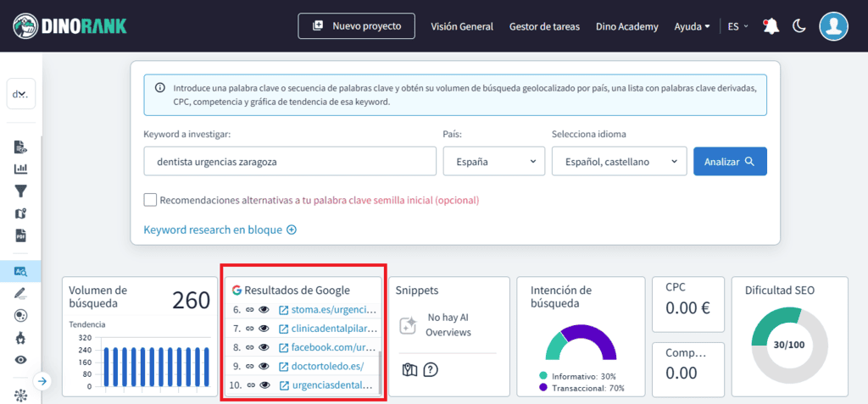Screen dimensions: 868x404
Task: Click info icon in the blue notice
Action: click(x=160, y=88)
